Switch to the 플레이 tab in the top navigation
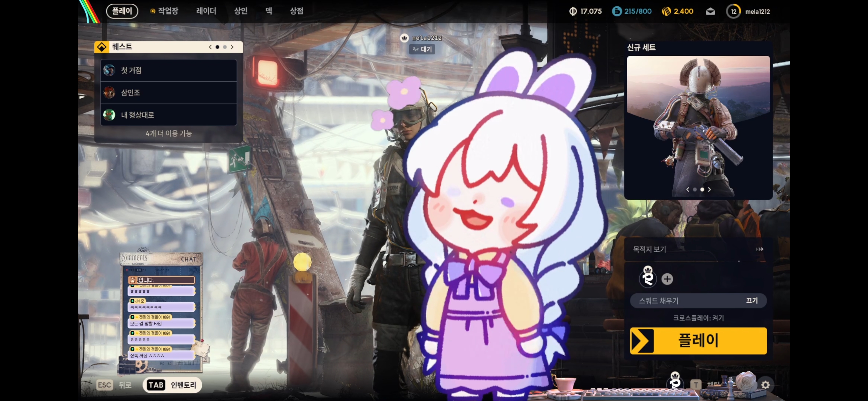 pos(122,11)
